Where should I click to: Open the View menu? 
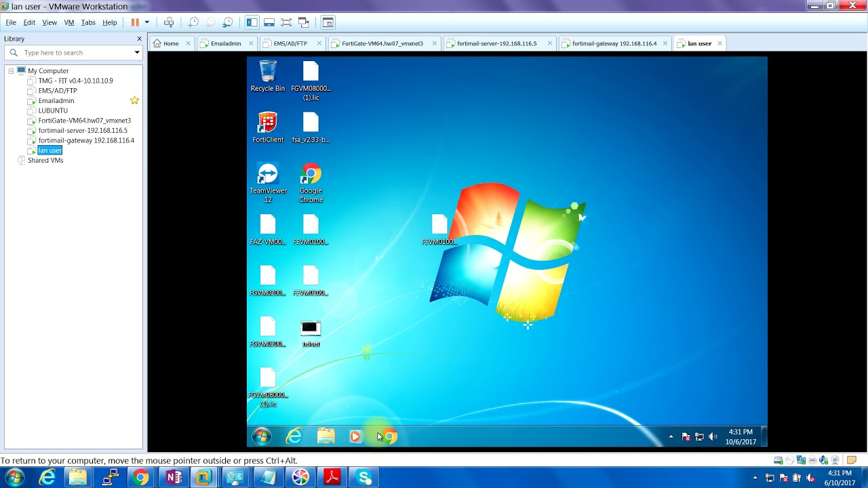50,22
